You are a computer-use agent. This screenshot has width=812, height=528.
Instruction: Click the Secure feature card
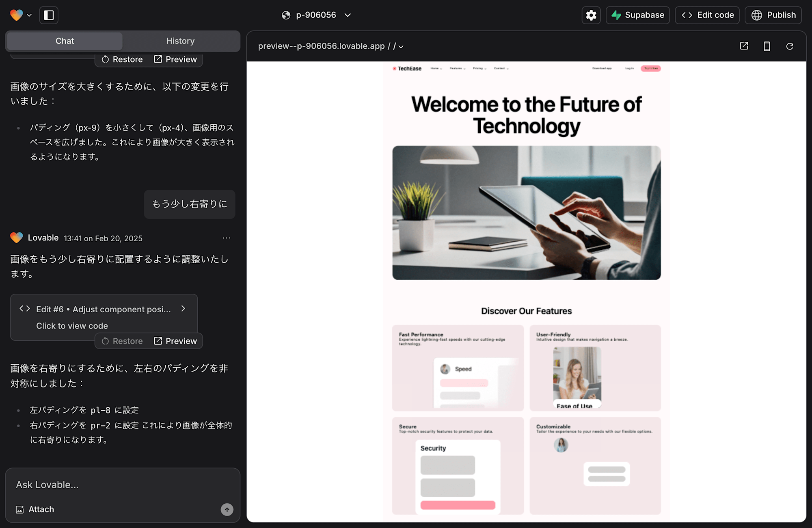pos(458,466)
